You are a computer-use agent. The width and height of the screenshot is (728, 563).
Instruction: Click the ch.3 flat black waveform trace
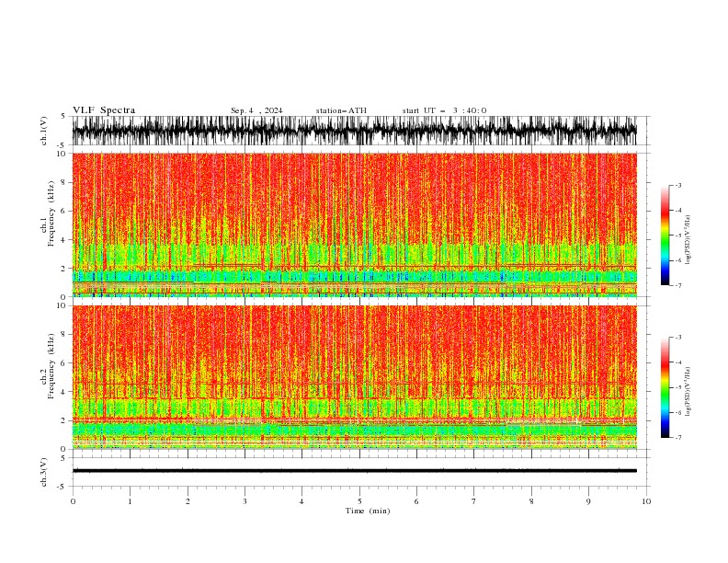click(x=354, y=471)
